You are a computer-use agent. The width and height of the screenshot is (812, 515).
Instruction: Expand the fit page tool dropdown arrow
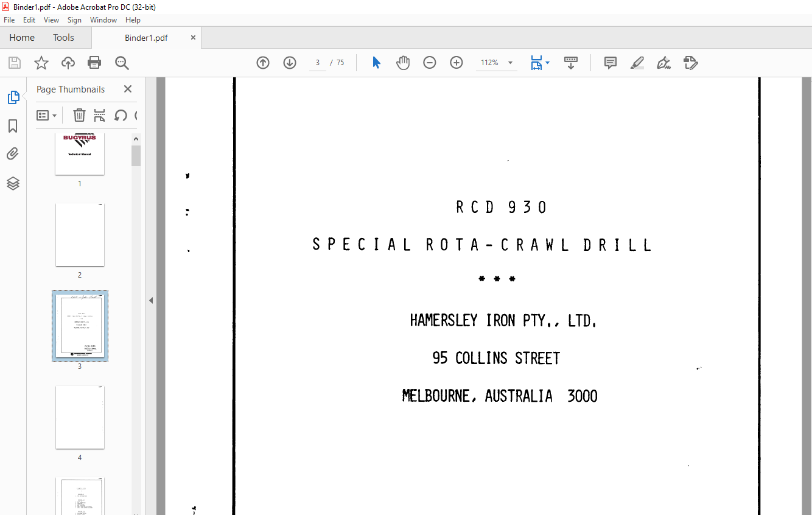tap(547, 63)
